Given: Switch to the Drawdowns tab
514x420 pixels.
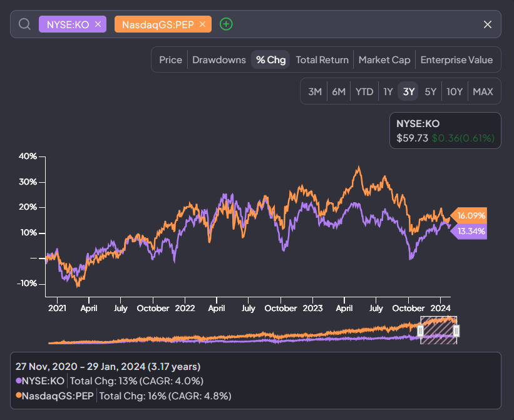Looking at the screenshot, I should click(219, 59).
